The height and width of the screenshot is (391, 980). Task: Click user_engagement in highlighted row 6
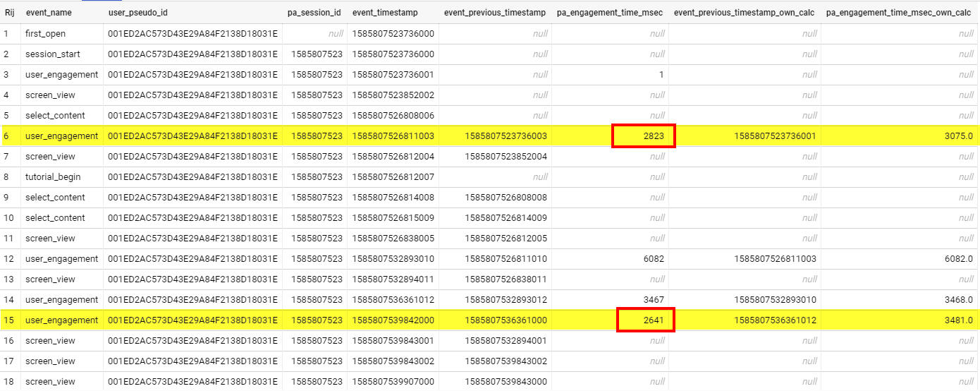point(62,136)
